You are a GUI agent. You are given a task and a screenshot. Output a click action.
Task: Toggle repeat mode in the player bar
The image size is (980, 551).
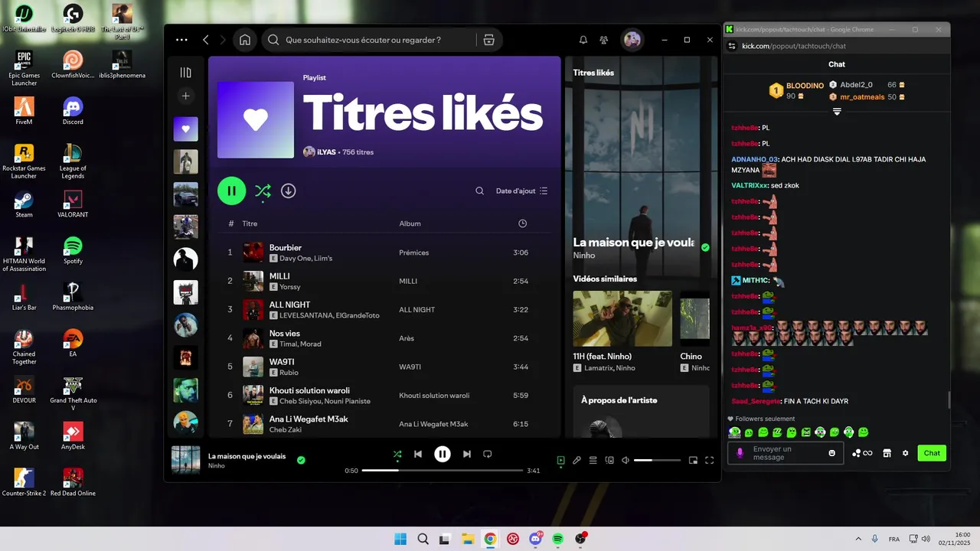tap(488, 454)
